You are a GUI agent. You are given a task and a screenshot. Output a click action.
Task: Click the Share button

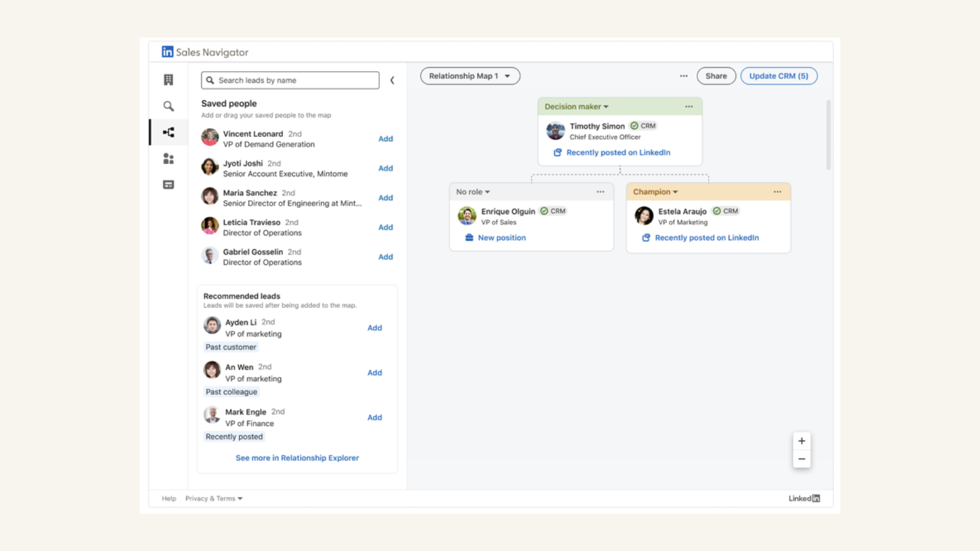(x=716, y=75)
